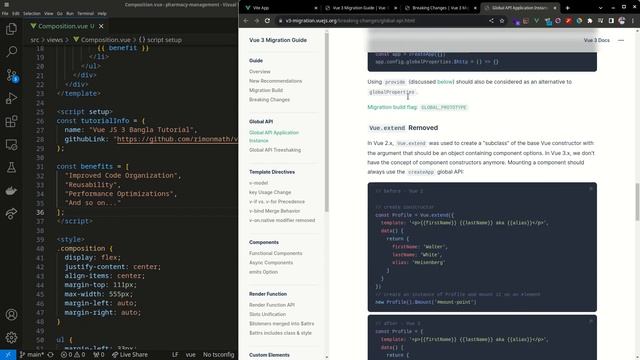The image size is (640, 360).
Task: Open the Live Share activity bar icon
Action: tap(11, 213)
